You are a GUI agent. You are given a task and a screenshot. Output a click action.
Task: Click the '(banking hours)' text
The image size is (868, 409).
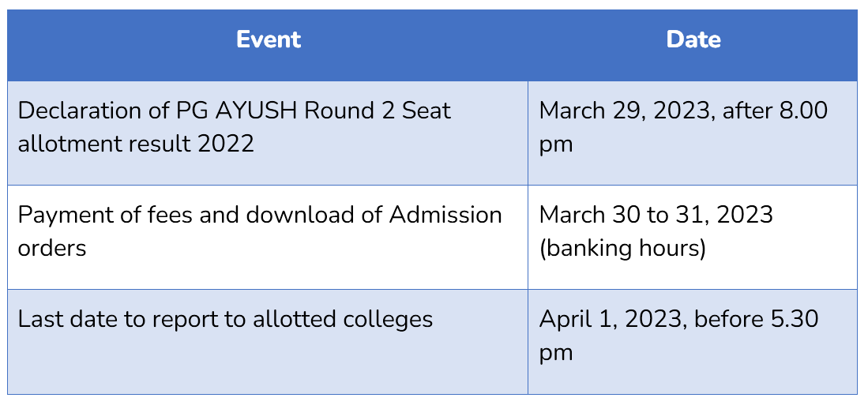623,249
